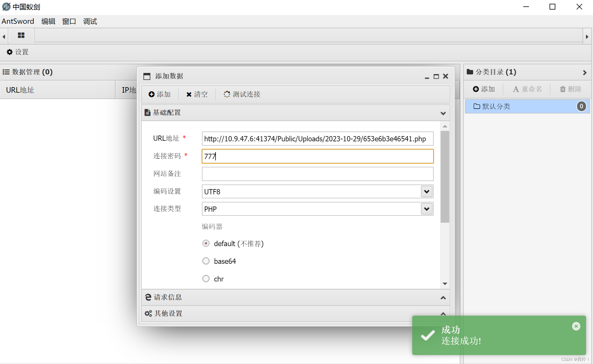Open the 编码设置 UTF8 dropdown
The width and height of the screenshot is (593, 364).
pos(426,191)
